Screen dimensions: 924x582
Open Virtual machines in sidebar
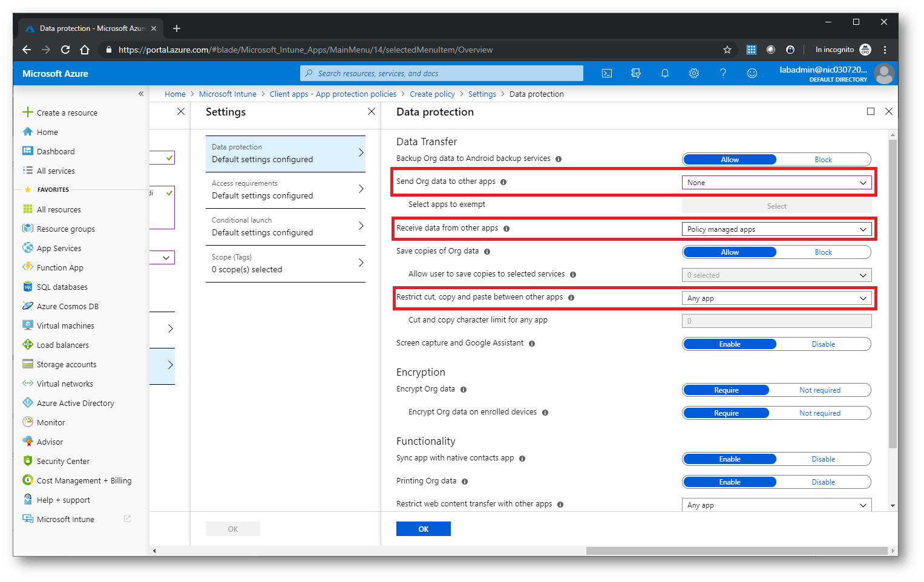[x=65, y=325]
